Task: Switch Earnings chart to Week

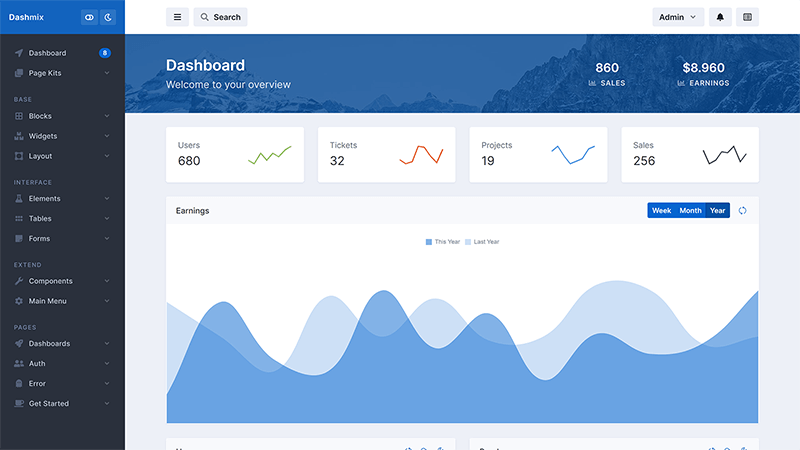Action: point(661,211)
